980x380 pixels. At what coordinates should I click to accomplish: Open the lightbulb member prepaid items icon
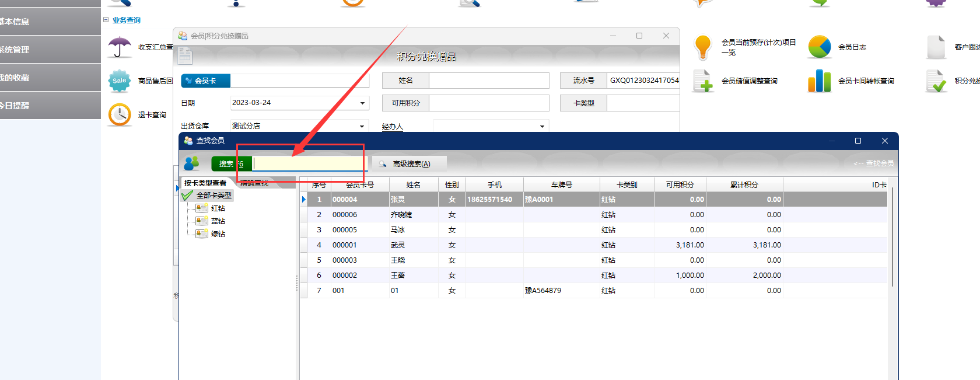pos(703,47)
